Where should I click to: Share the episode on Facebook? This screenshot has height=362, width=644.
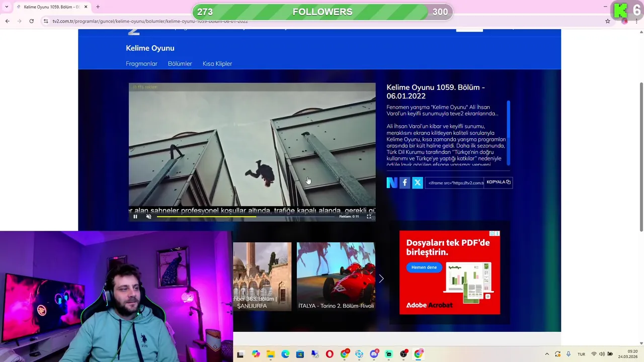(405, 183)
